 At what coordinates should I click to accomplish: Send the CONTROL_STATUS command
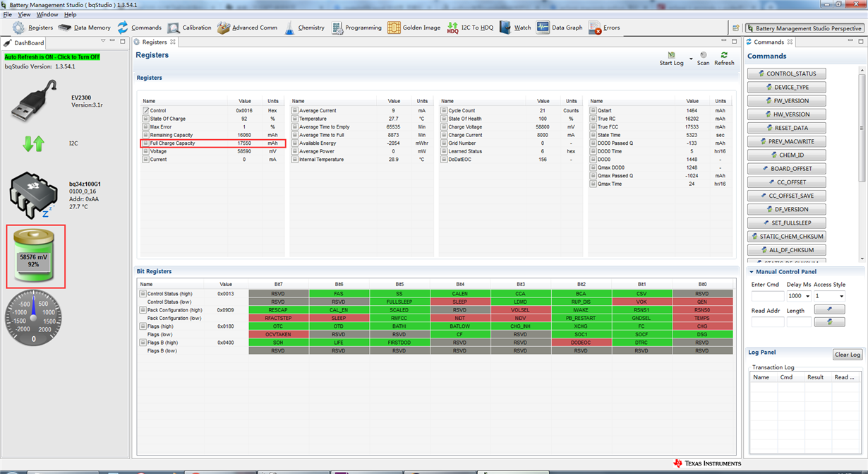[x=786, y=73]
